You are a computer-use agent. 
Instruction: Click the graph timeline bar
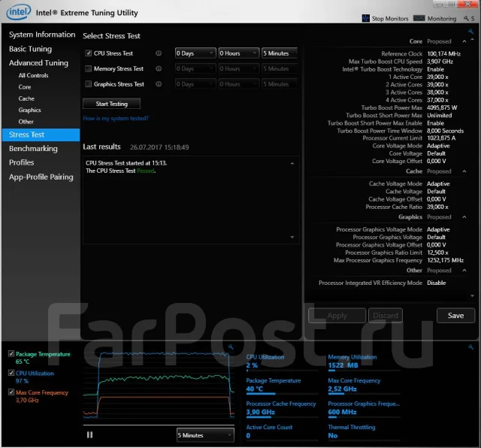(159, 425)
